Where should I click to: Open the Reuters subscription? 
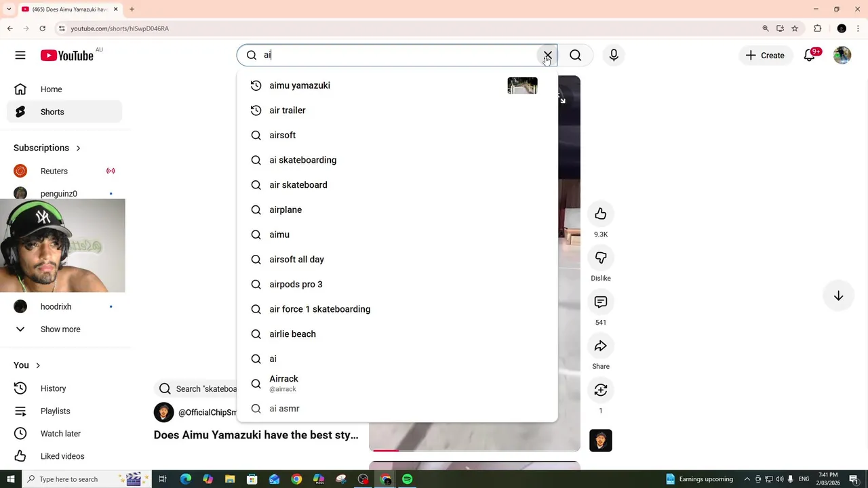64,171
